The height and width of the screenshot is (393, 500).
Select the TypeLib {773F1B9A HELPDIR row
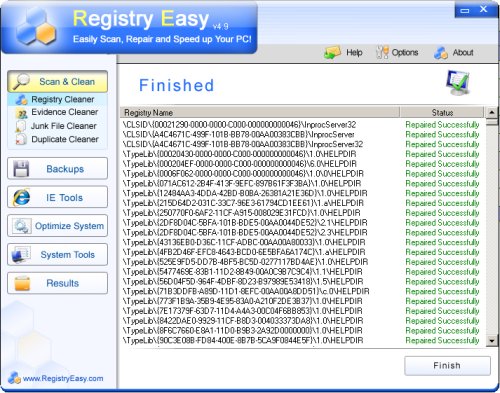pos(302,301)
